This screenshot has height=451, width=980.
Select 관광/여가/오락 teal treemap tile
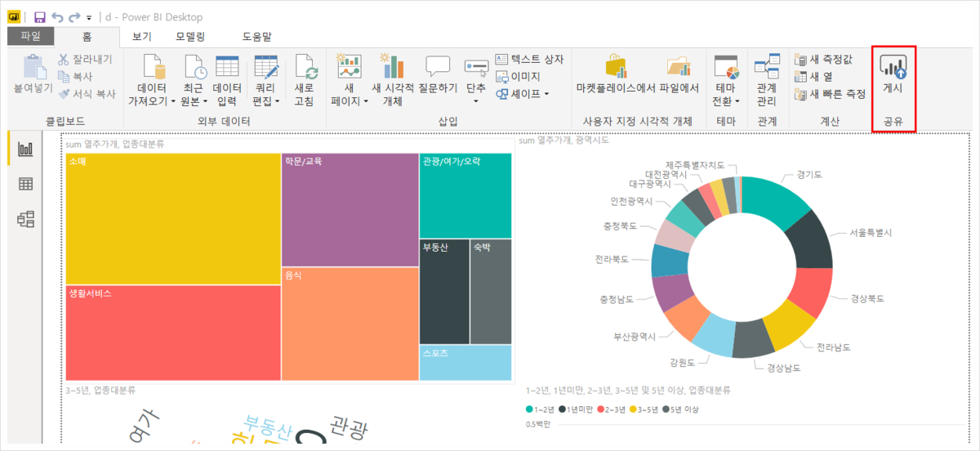[465, 195]
